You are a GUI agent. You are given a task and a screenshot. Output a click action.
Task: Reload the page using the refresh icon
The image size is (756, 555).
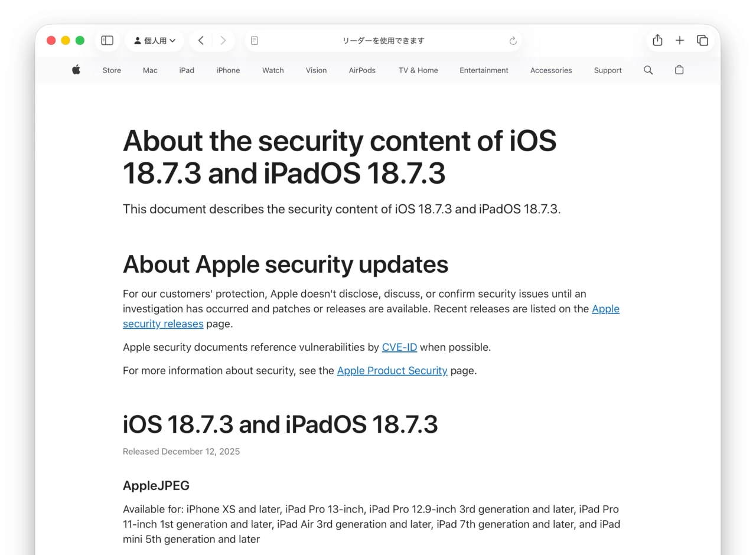pos(513,41)
